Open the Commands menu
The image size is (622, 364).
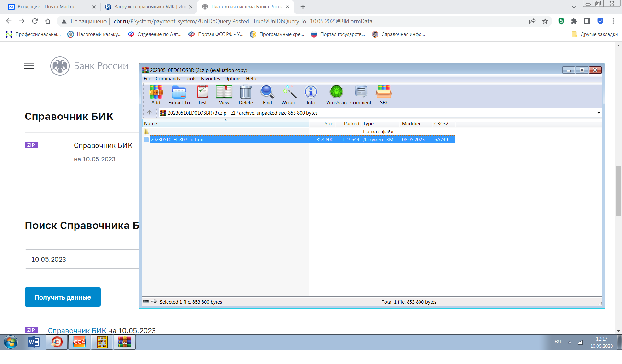tap(168, 79)
